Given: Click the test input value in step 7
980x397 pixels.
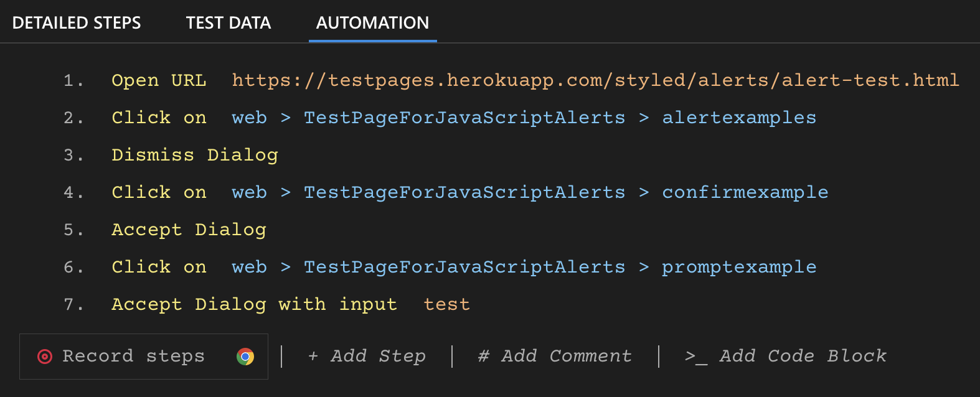Looking at the screenshot, I should pyautogui.click(x=446, y=304).
